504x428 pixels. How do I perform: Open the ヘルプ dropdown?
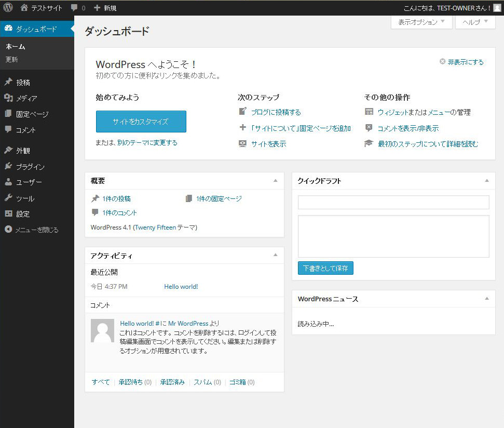pos(475,22)
